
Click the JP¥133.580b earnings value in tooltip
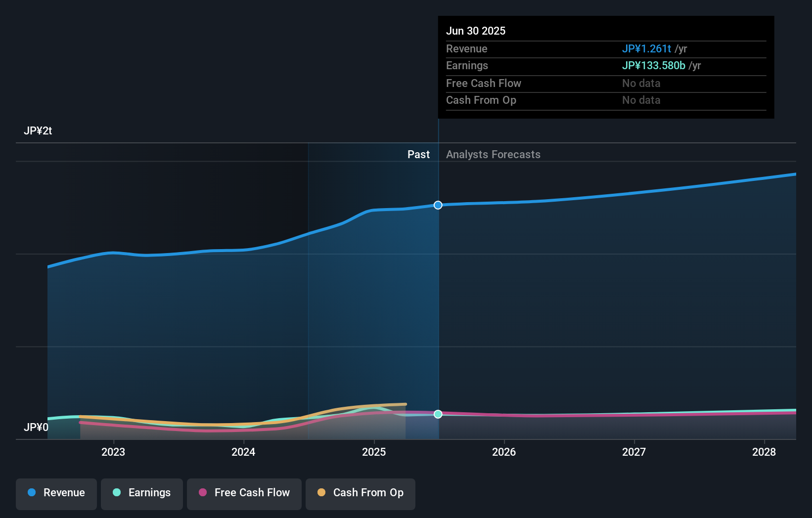click(653, 66)
